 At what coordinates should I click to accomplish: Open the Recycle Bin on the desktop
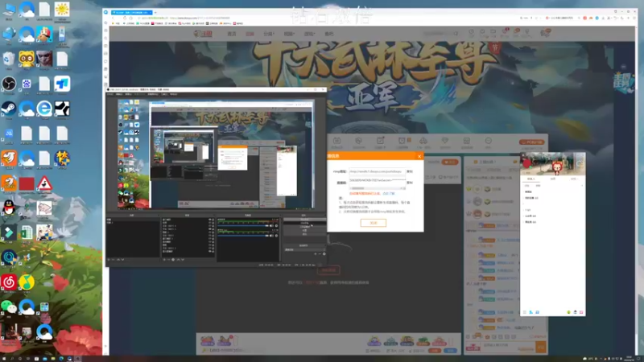(x=9, y=60)
